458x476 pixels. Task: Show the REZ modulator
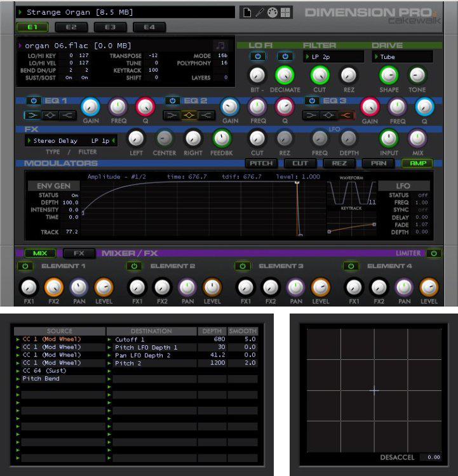(339, 163)
